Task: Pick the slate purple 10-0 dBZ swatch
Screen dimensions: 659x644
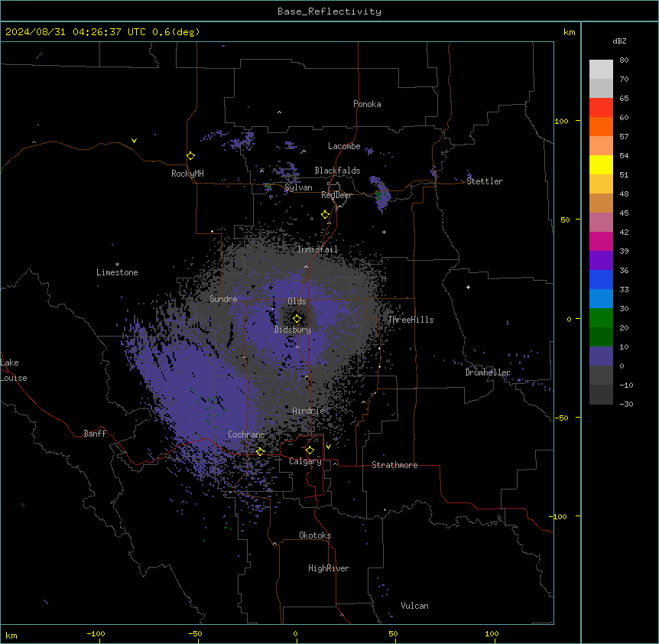Action: click(601, 356)
